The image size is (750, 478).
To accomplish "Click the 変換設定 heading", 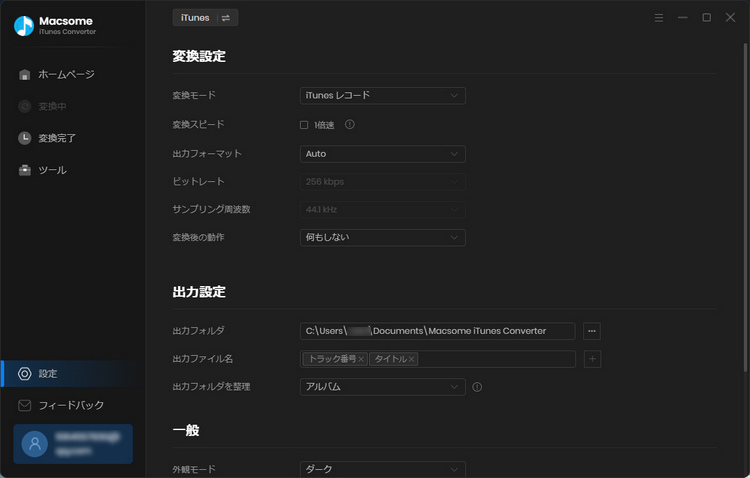I will [x=199, y=56].
